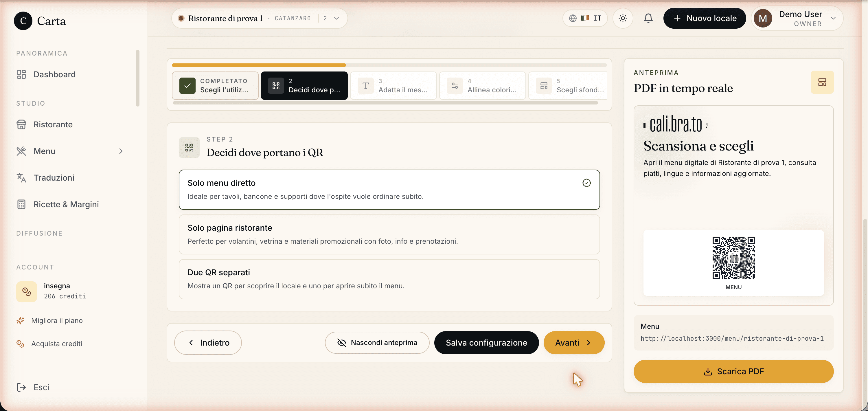The height and width of the screenshot is (411, 868).
Task: Click the selected check badge on Solo menu diretto
Action: click(587, 183)
